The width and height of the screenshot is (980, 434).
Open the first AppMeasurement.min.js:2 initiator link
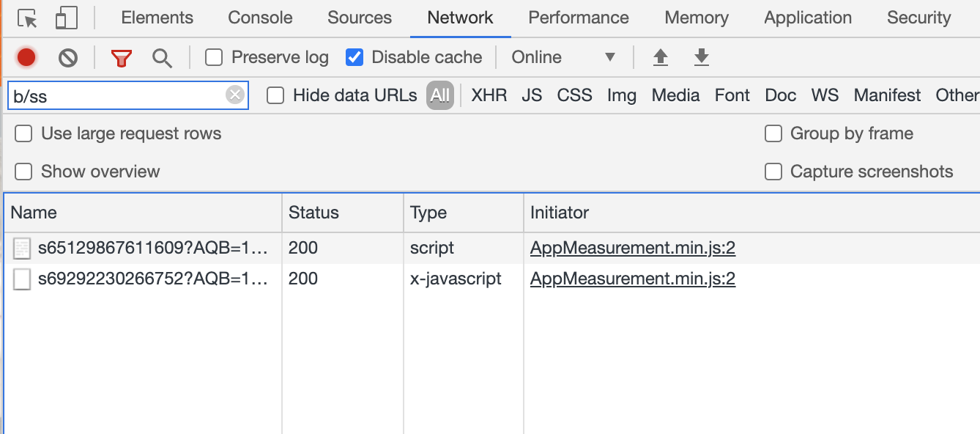coord(633,248)
